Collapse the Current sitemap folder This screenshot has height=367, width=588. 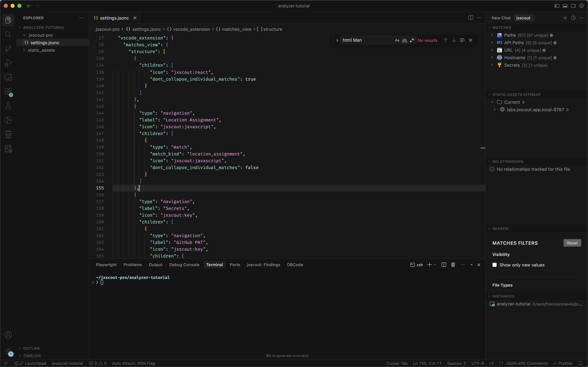[x=492, y=102]
